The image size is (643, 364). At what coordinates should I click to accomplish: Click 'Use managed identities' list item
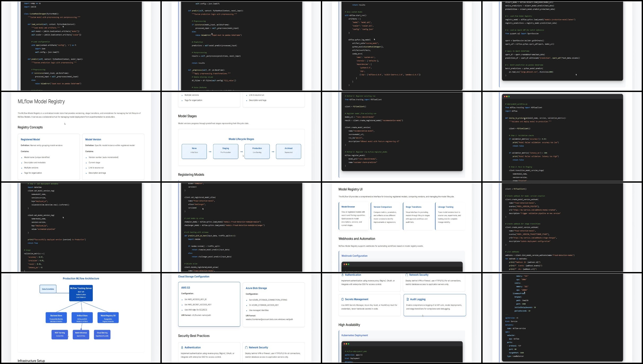(259, 310)
